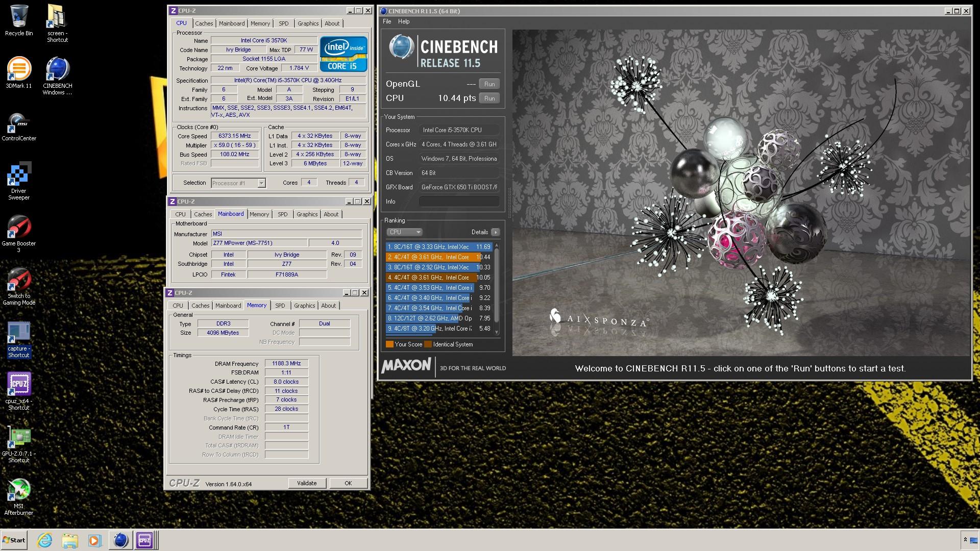Click the rendered scene image in CINEBENCH
Image resolution: width=980 pixels, height=551 pixels.
click(741, 193)
